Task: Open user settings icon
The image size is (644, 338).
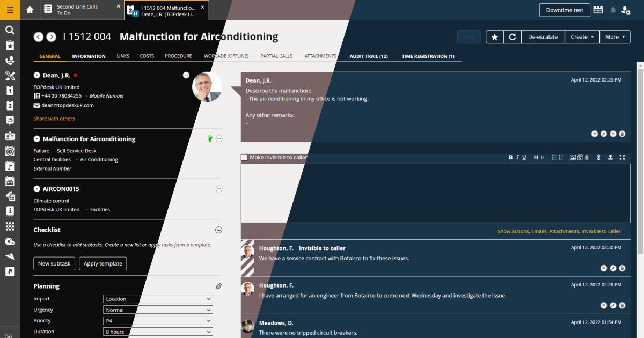Action: click(x=626, y=10)
